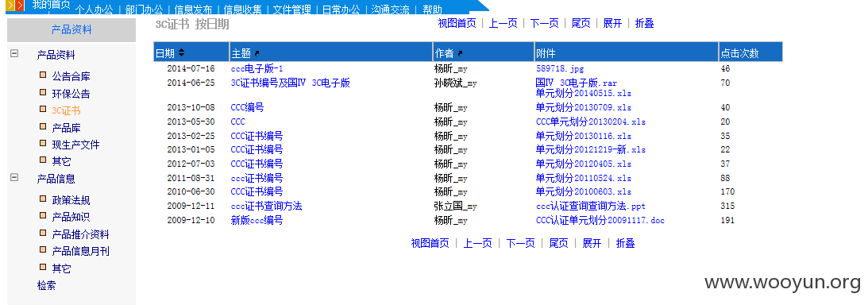Select 政策法规 in the sidebar tree
Viewport: 868px width, 305px height.
(71, 200)
